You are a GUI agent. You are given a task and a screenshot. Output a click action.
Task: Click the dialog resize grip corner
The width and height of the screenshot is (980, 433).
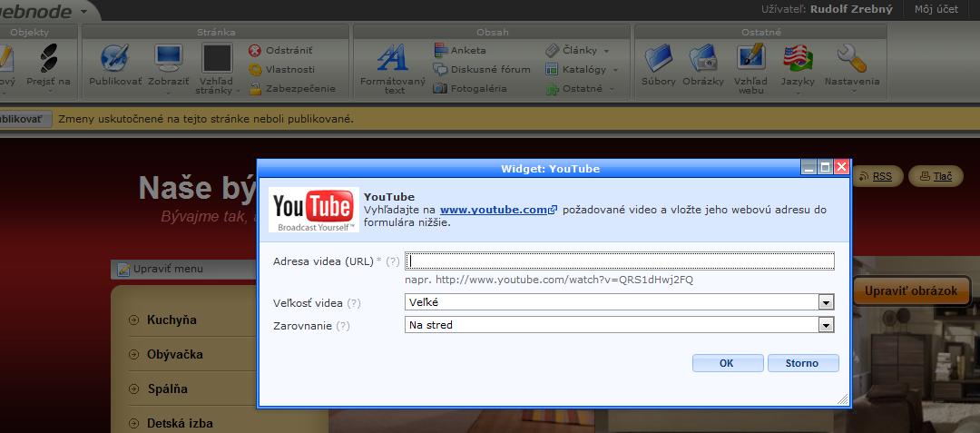[x=842, y=399]
